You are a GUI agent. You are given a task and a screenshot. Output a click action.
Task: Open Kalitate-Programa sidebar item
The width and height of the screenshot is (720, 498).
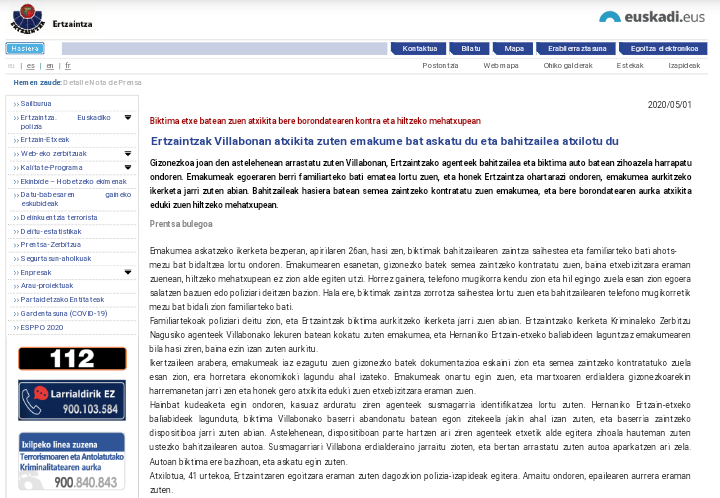coord(51,168)
